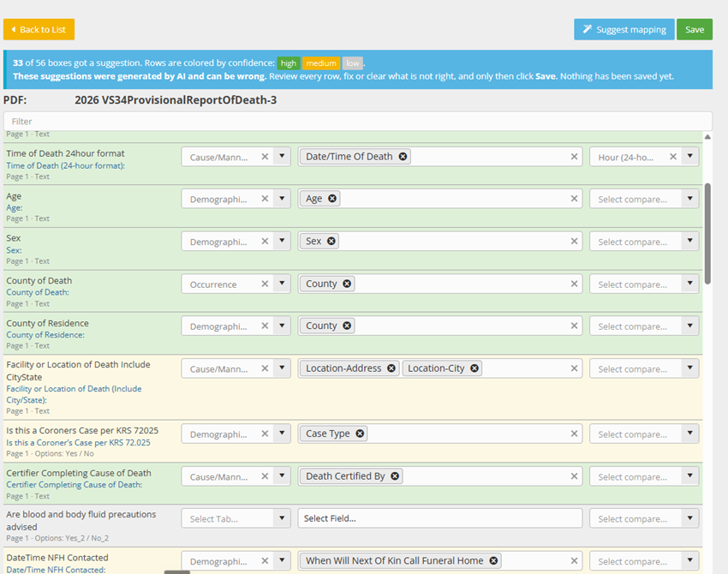Open compare dropdown in Coroners Case row
728x574 pixels.
click(x=690, y=433)
